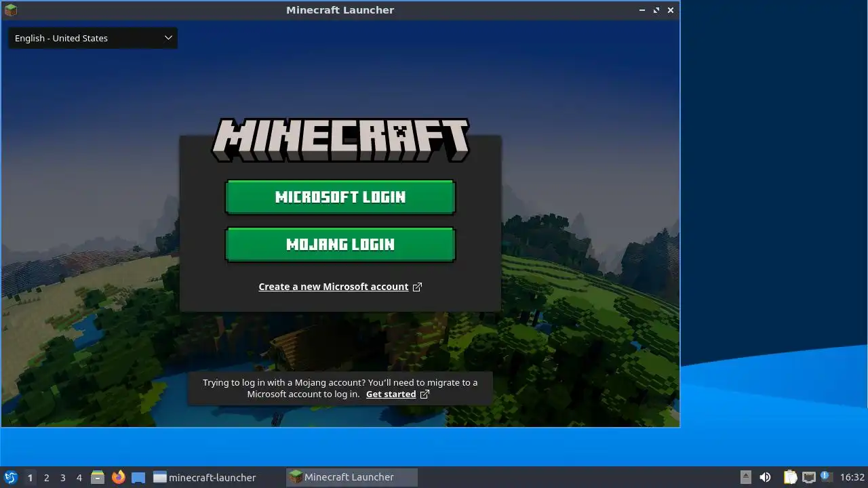Click the Minecraft logo at top of login panel
Viewport: 868px width, 488px height.
340,140
